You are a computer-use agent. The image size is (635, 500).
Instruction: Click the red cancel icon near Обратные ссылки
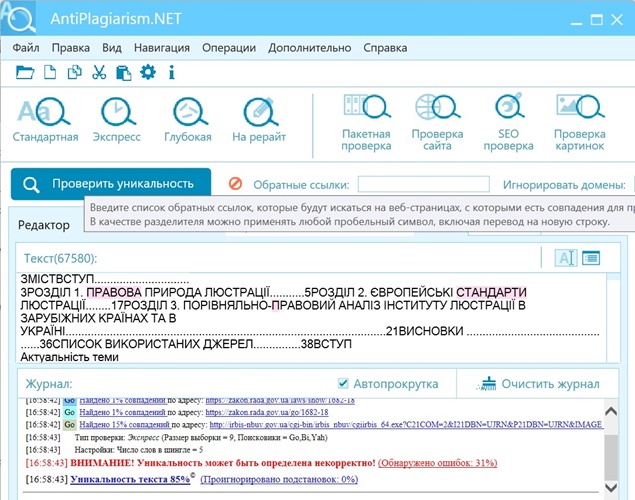[x=235, y=184]
